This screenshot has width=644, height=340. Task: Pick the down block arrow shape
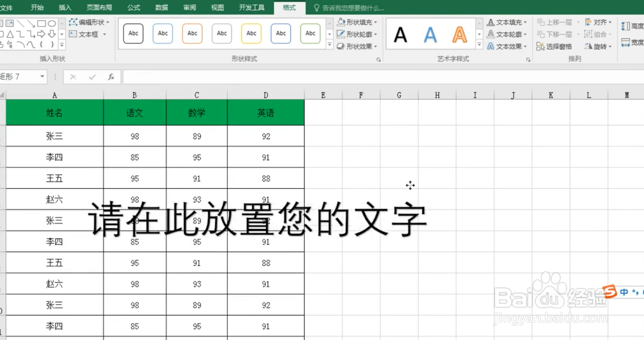[x=52, y=33]
